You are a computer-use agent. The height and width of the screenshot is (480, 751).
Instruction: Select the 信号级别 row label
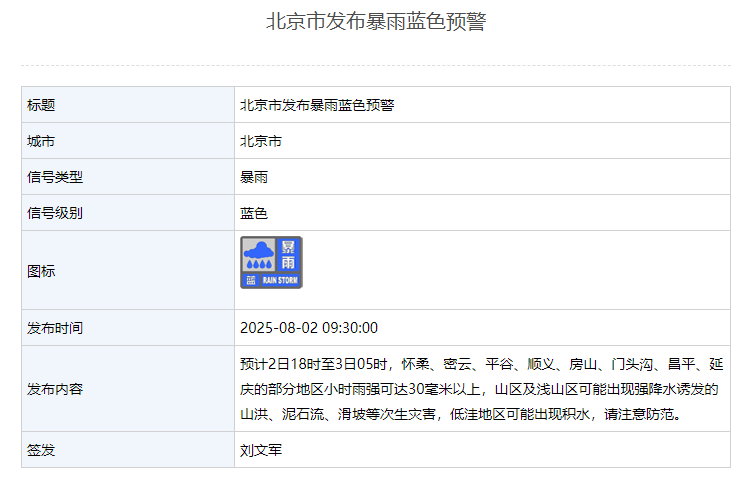pos(55,213)
